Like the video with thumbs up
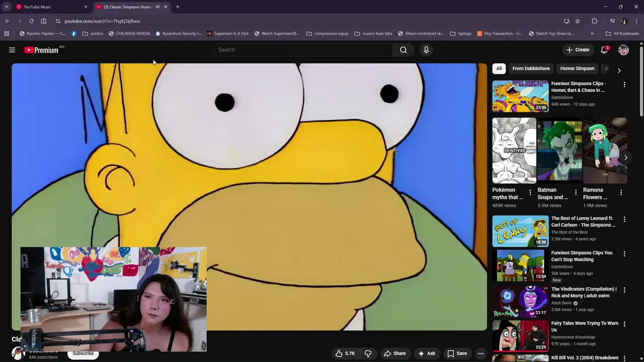644x362 pixels. pyautogui.click(x=345, y=353)
